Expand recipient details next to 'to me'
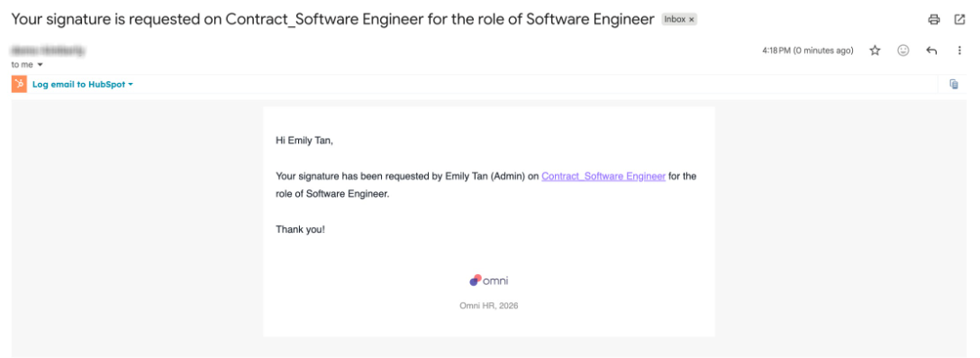 click(x=40, y=65)
